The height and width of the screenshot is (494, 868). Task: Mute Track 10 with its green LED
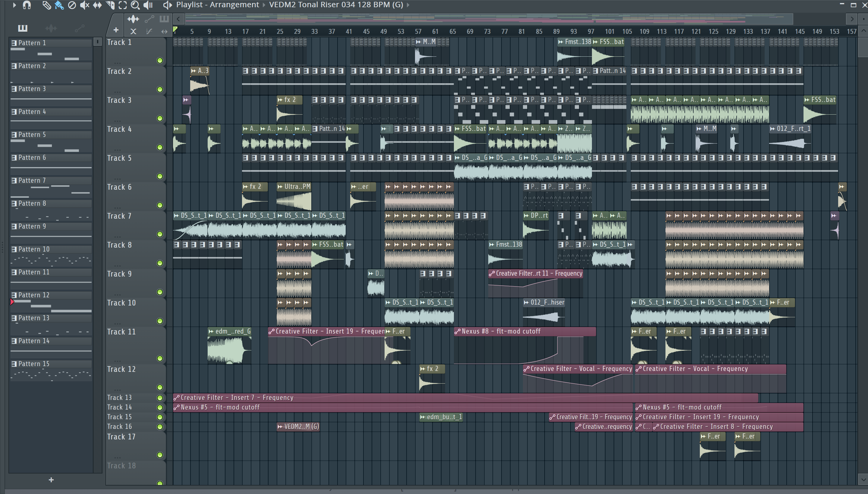click(x=160, y=321)
